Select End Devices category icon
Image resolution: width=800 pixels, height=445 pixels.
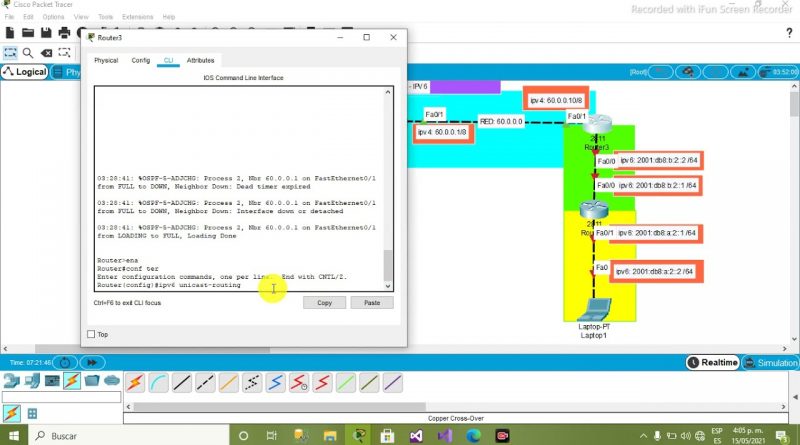tap(32, 381)
